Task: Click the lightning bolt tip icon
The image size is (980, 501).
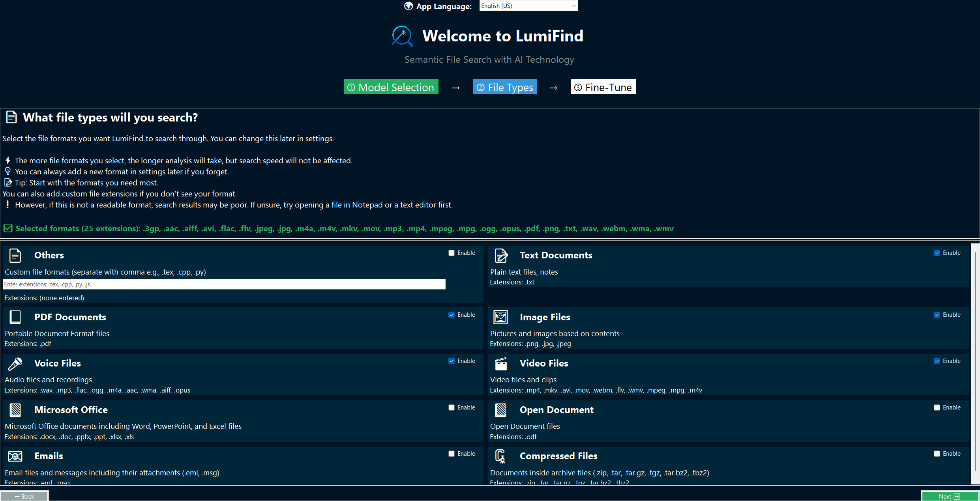Action: (x=7, y=161)
